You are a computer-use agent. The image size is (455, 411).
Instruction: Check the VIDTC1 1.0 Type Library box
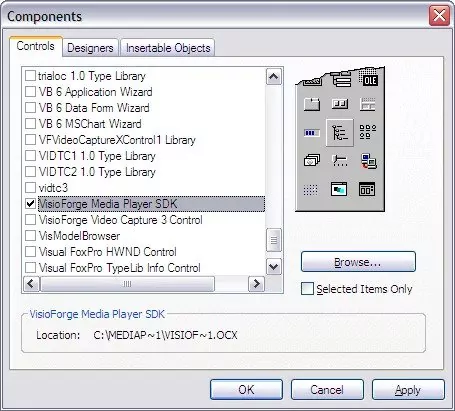[x=30, y=156]
